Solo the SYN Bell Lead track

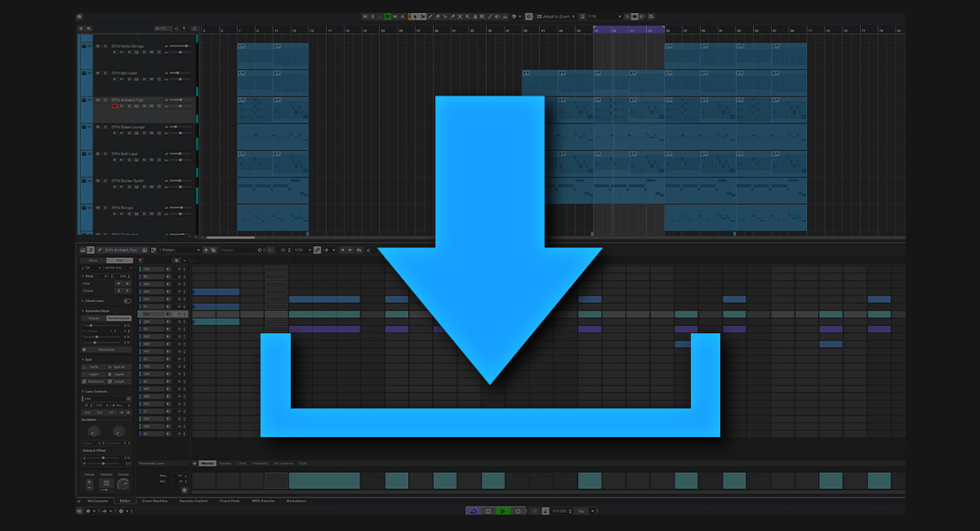105,74
